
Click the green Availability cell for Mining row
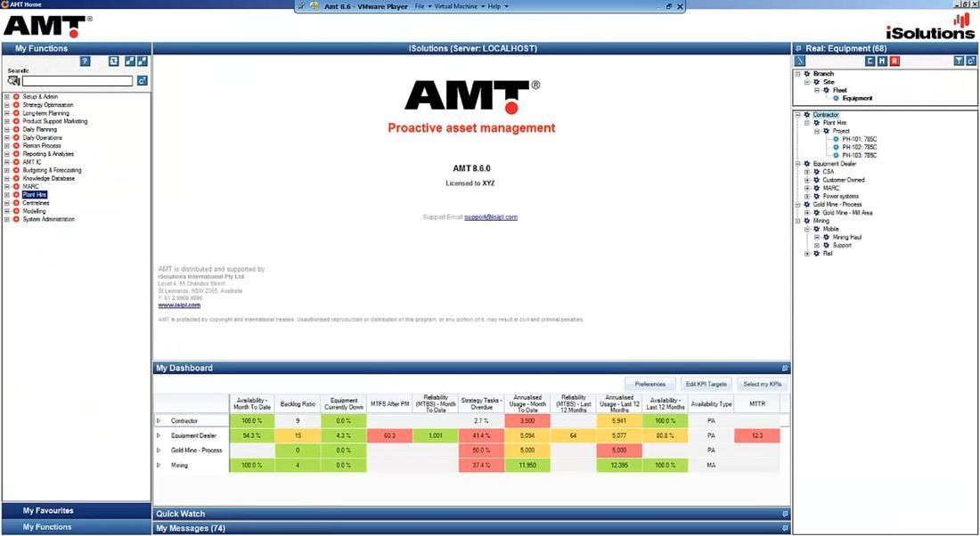pyautogui.click(x=251, y=465)
